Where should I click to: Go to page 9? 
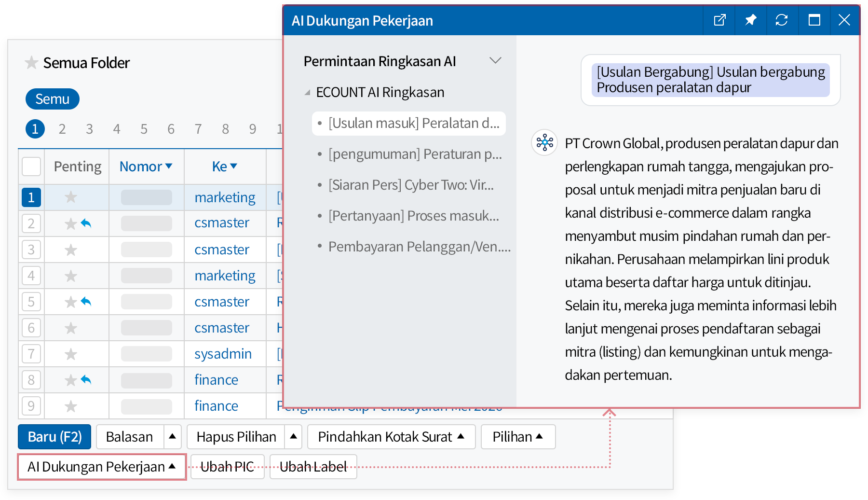pyautogui.click(x=253, y=129)
